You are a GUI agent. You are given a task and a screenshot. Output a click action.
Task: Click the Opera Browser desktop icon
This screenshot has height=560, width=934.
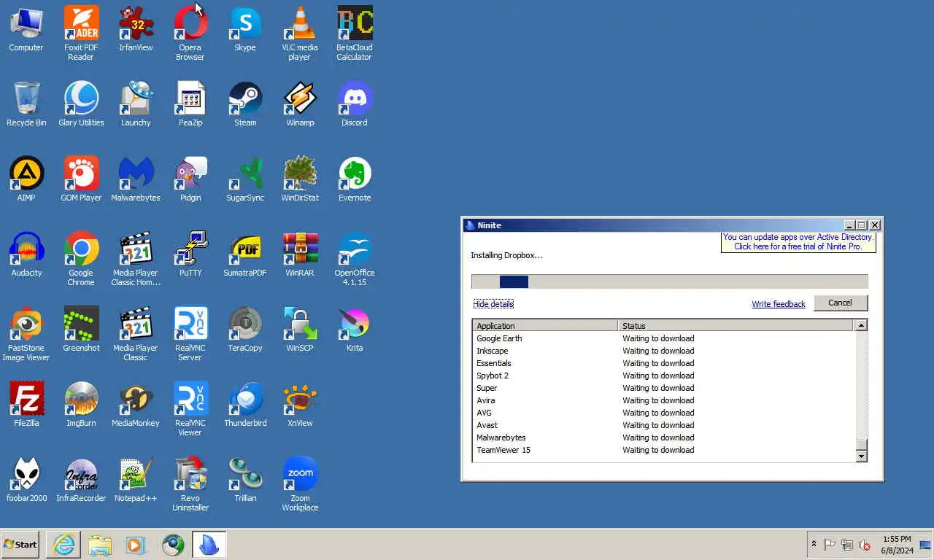tap(190, 33)
